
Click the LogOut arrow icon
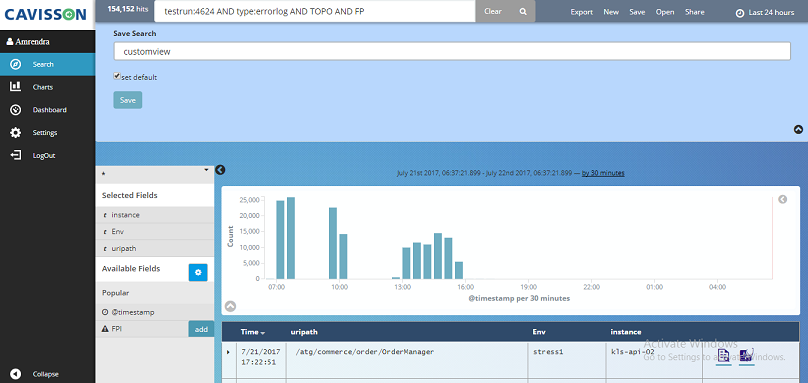coord(16,155)
